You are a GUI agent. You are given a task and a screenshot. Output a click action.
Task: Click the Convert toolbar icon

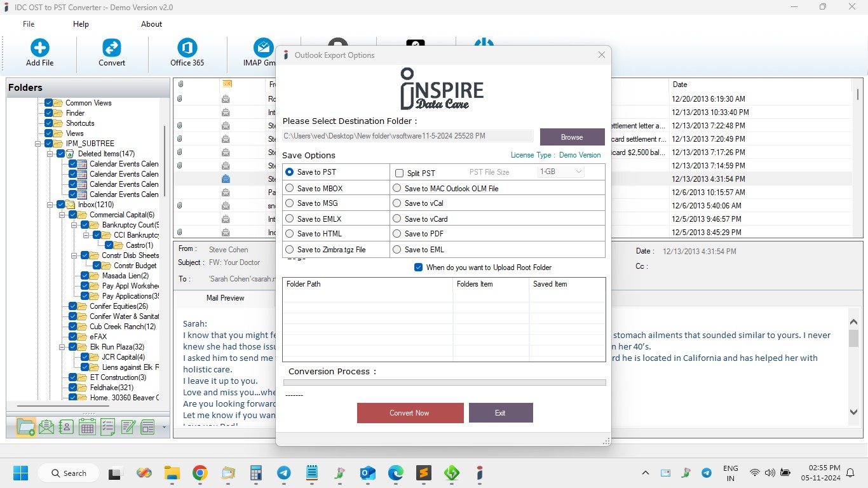click(x=112, y=48)
